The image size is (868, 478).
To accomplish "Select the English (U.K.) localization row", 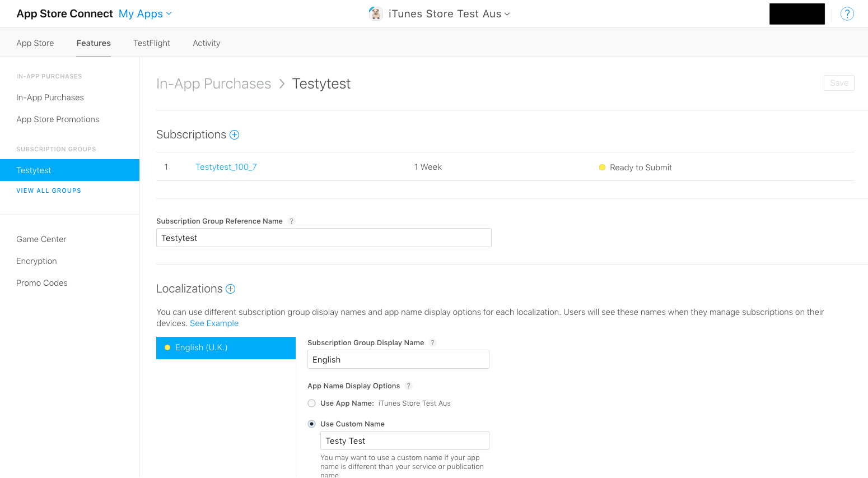I will coord(226,348).
